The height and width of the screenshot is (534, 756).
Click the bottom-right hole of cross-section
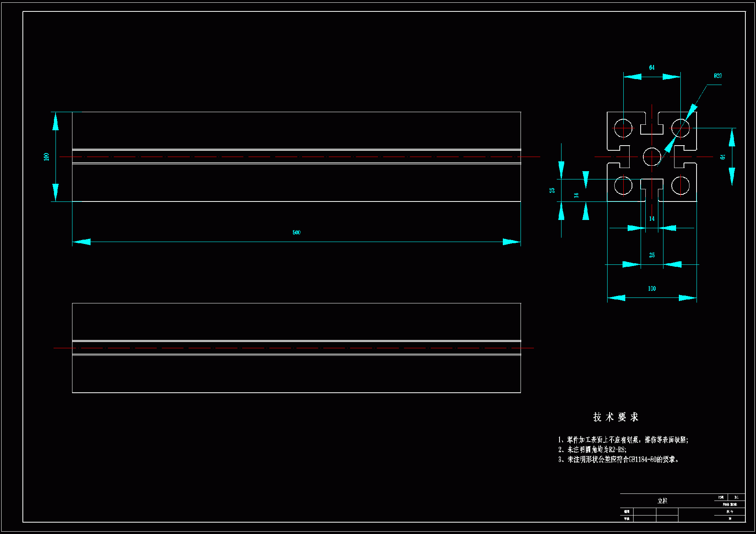pos(680,185)
